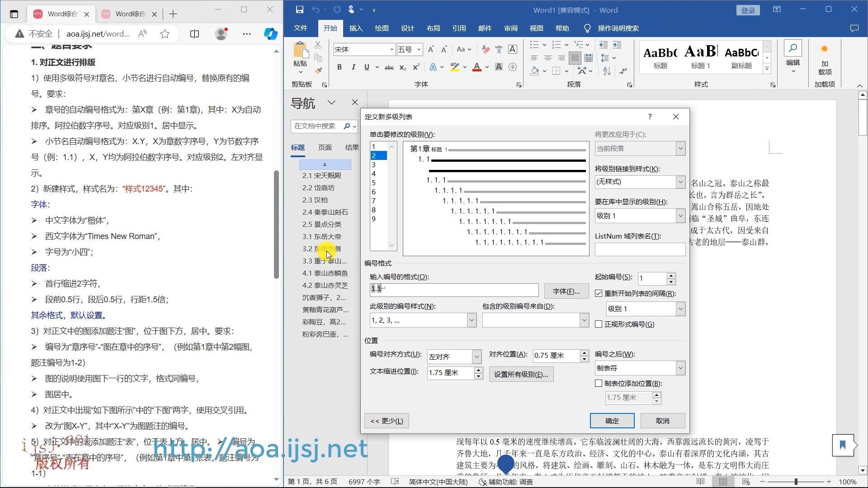Switch to the 插入 ribbon tab
Screen dimensions: 868x488
click(x=356, y=28)
